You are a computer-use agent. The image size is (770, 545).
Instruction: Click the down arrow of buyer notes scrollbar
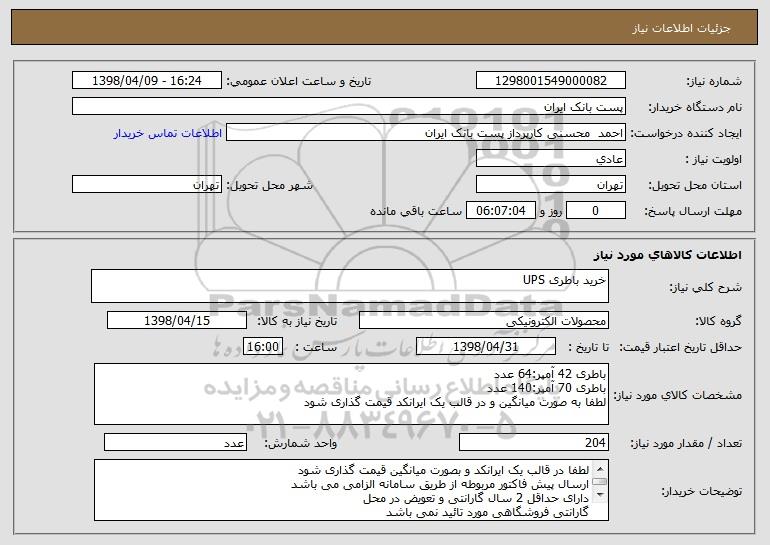point(600,495)
